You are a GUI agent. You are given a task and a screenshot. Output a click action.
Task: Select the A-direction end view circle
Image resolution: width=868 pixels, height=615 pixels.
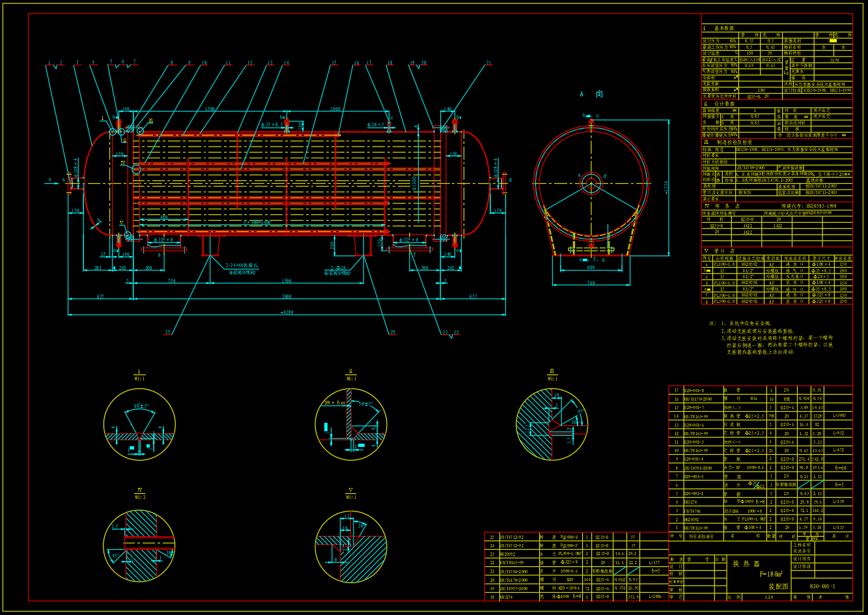pos(591,179)
